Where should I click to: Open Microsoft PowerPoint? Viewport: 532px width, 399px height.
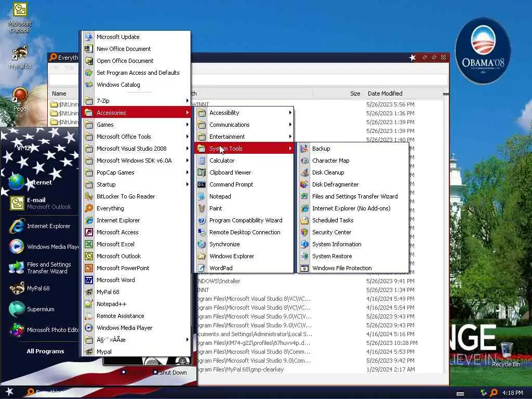(136, 268)
